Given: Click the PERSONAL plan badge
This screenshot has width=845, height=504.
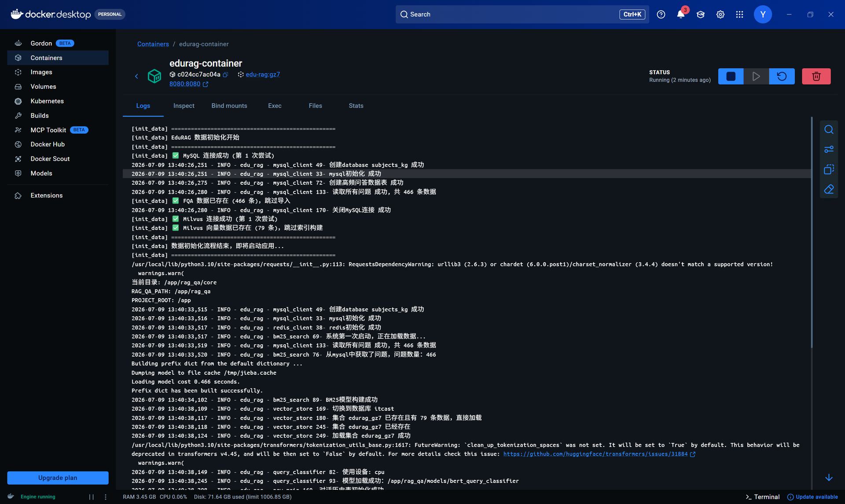Looking at the screenshot, I should (x=110, y=15).
